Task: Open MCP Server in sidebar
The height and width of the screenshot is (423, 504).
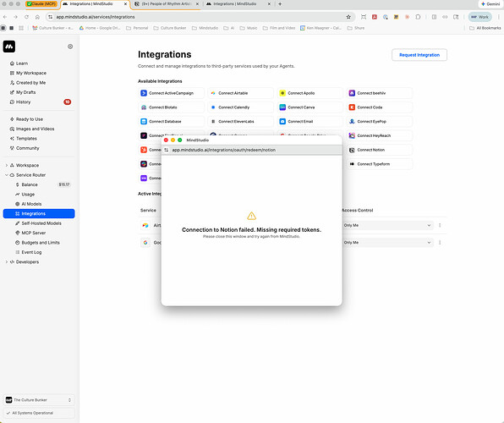Action: (x=34, y=233)
